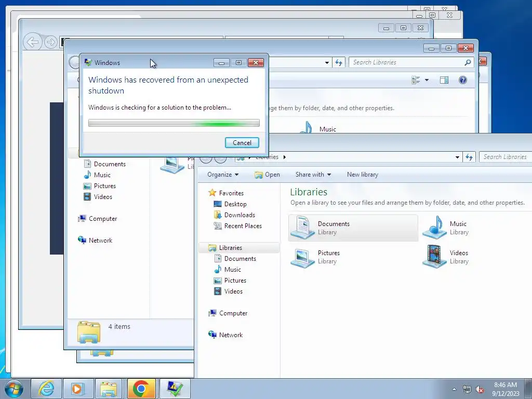Cancel the Windows problem solution check
The image size is (532, 399).
pos(242,142)
